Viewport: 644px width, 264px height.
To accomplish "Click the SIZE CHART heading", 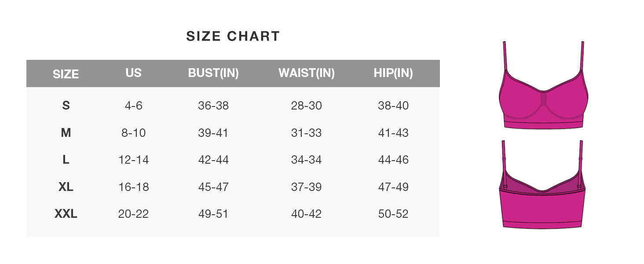I will (x=233, y=36).
